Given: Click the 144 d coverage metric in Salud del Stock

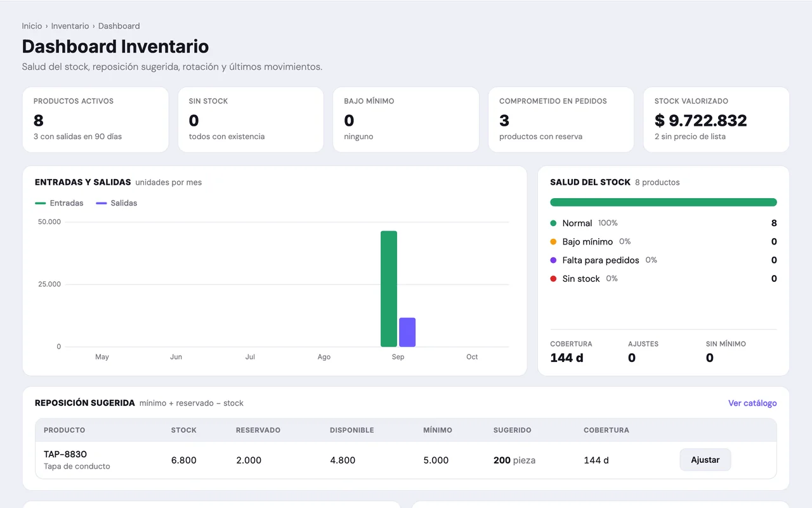Looking at the screenshot, I should coord(566,358).
